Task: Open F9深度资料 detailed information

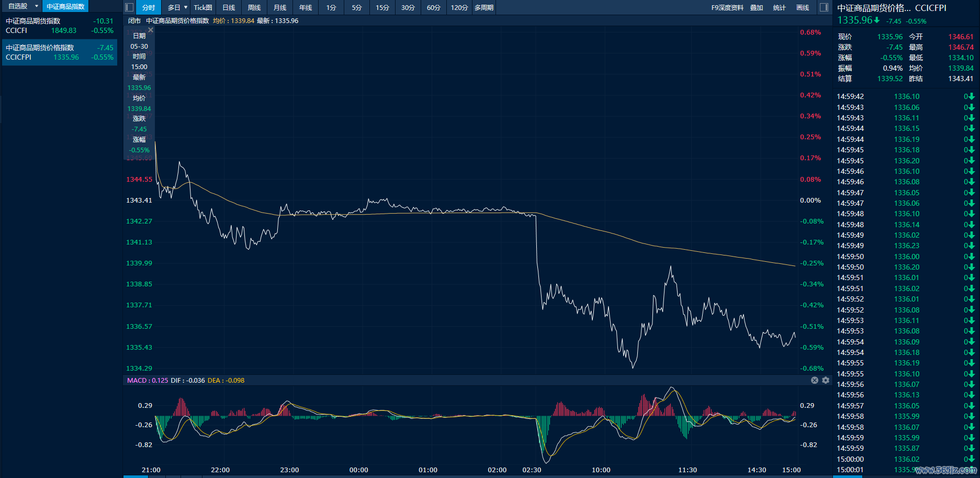Action: (727, 7)
